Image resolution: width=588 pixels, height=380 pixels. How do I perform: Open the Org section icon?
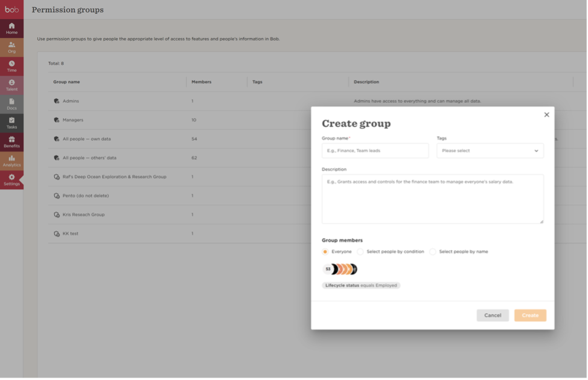tap(11, 45)
